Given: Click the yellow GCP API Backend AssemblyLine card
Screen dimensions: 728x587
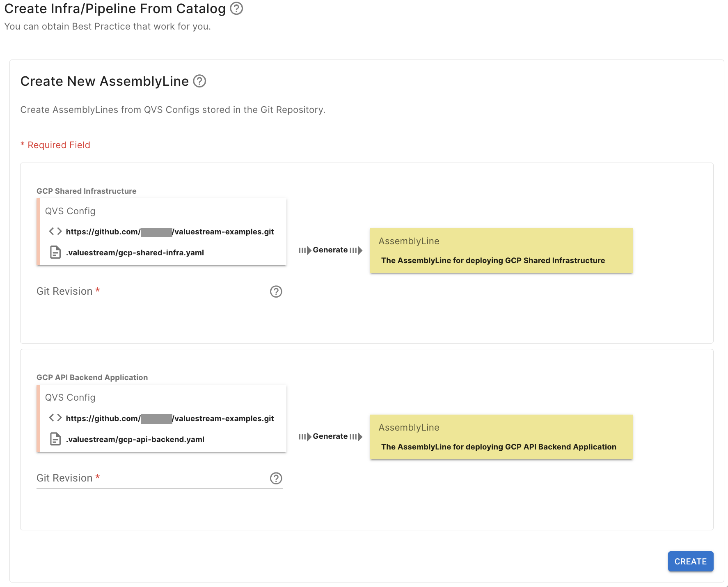Looking at the screenshot, I should 501,437.
